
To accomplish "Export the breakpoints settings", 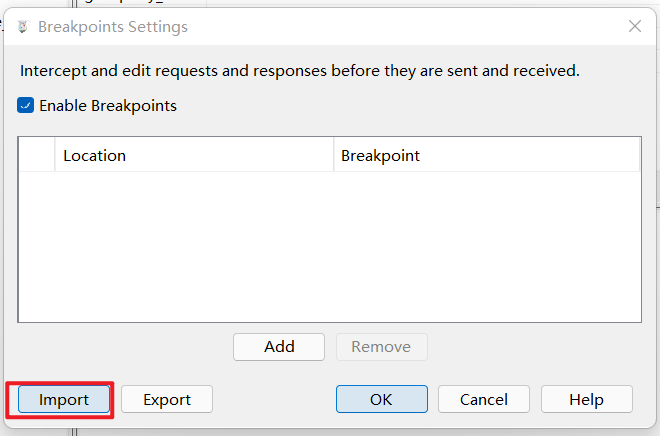I will (167, 399).
